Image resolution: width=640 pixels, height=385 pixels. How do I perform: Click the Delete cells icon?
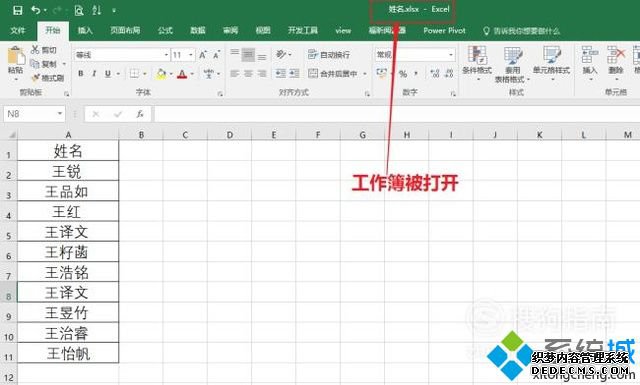[x=616, y=55]
